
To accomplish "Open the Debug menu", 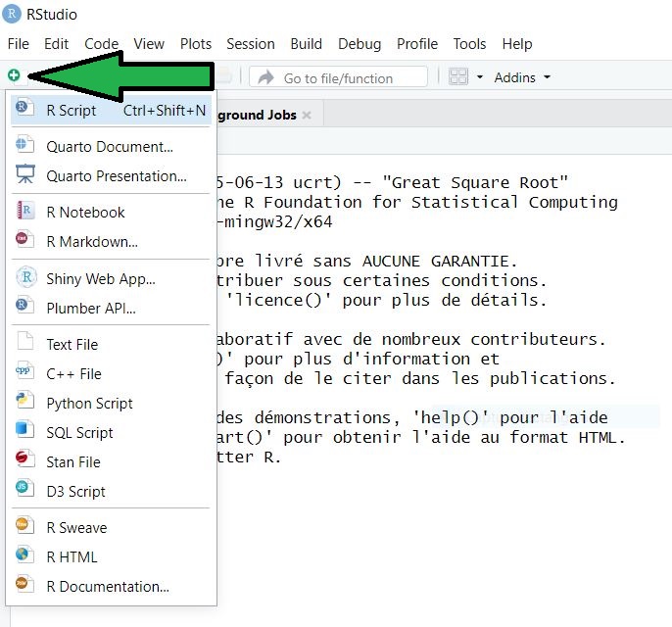I will pos(360,44).
